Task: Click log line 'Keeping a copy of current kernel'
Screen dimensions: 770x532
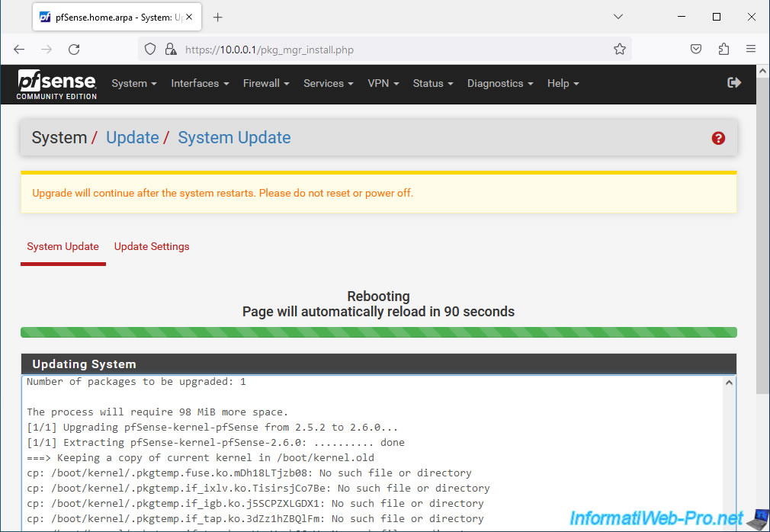Action: (x=201, y=457)
